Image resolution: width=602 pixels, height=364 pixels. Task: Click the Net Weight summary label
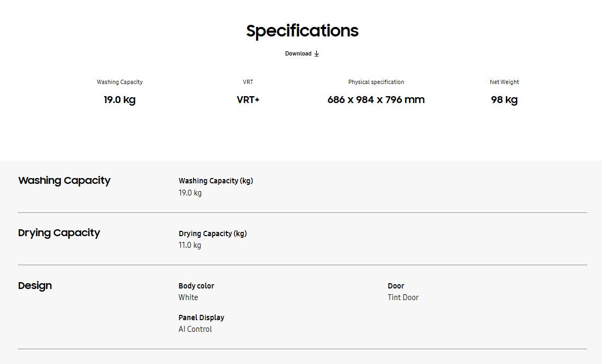point(504,82)
